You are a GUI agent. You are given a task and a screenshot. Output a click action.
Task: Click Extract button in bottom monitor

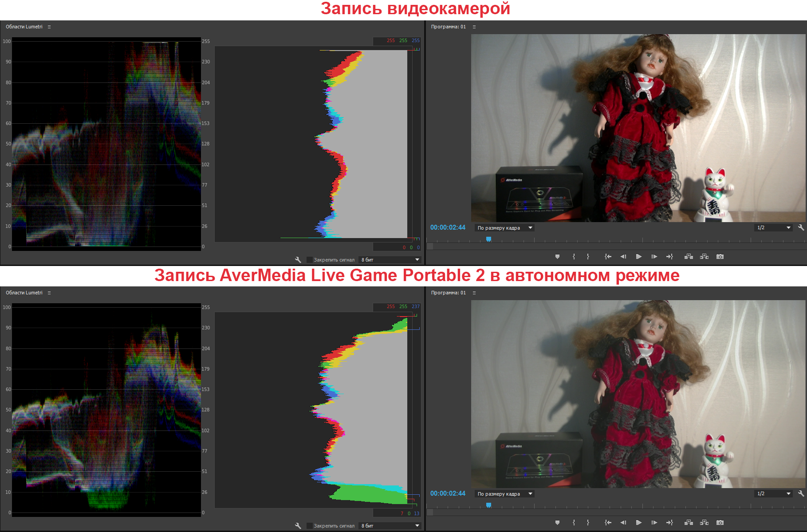tap(704, 523)
